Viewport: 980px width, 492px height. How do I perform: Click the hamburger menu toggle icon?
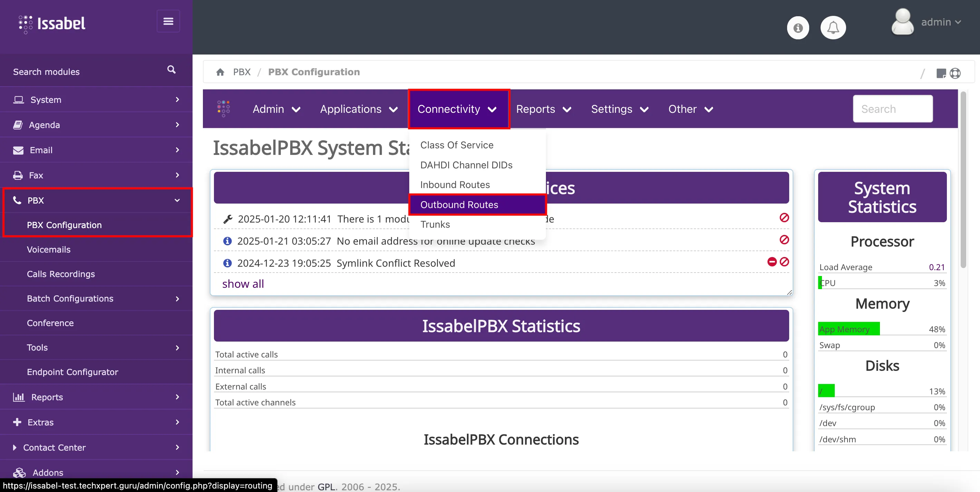168,21
